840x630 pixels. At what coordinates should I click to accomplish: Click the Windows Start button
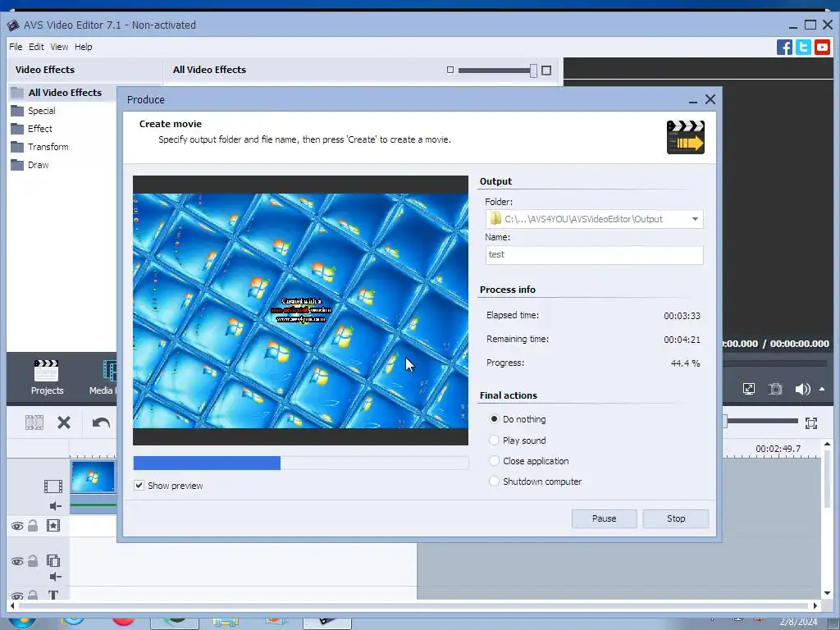(x=22, y=623)
